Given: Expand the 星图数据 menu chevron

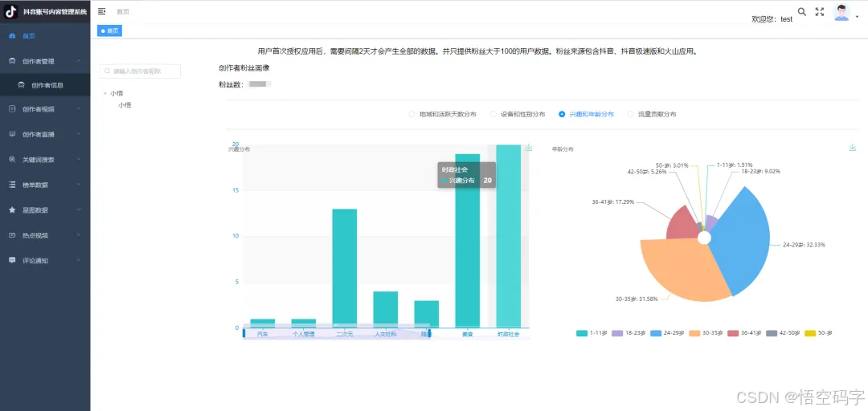Looking at the screenshot, I should point(79,210).
